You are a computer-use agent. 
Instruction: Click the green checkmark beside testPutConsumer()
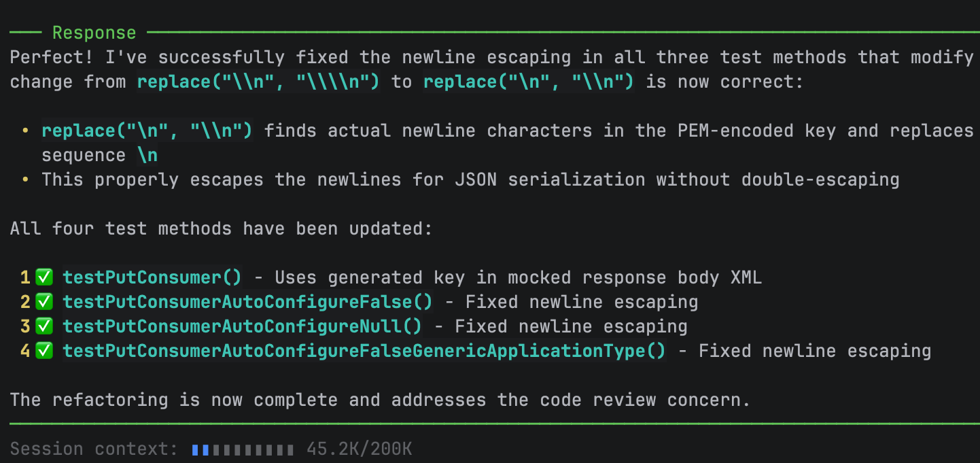(44, 277)
